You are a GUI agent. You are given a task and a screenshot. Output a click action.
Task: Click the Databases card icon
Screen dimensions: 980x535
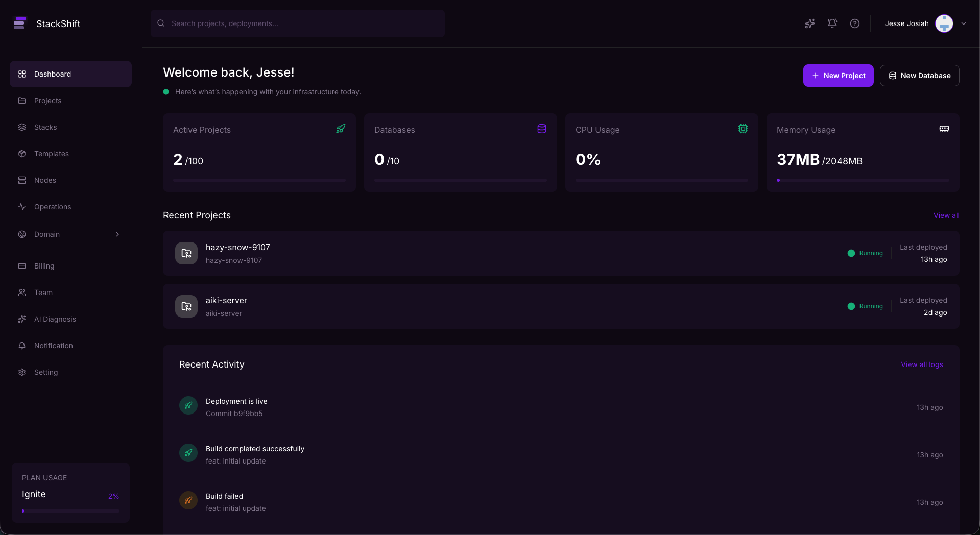coord(542,129)
